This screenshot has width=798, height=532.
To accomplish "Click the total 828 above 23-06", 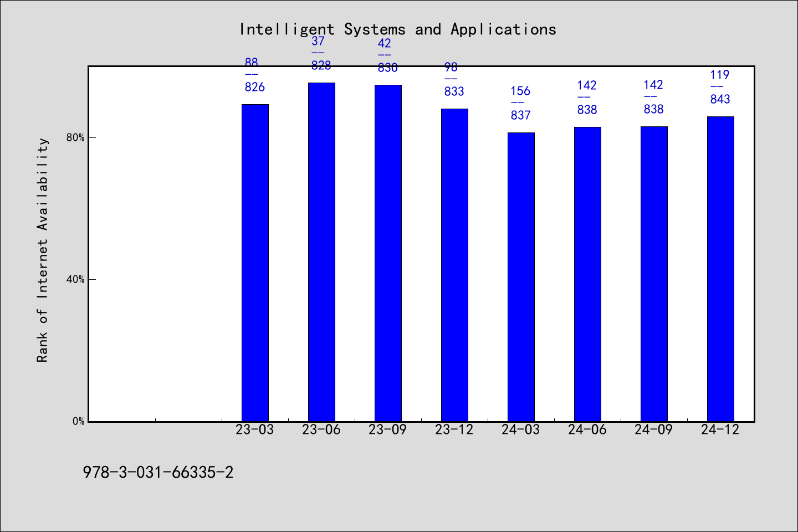I will 321,65.
